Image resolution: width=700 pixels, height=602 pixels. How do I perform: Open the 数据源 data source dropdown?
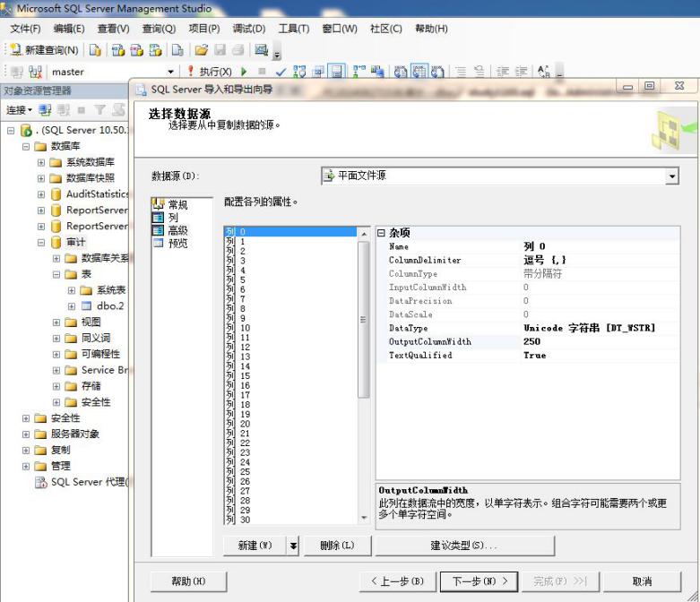point(672,176)
